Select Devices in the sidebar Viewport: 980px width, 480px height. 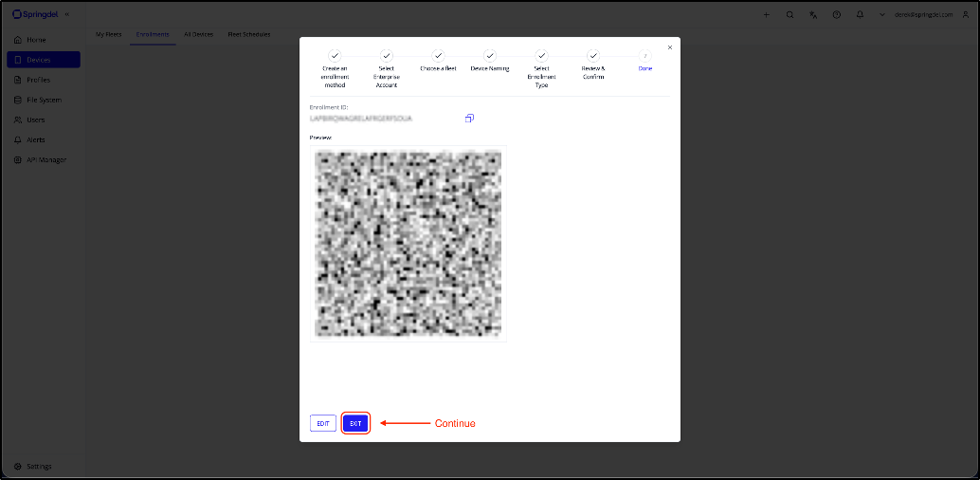44,60
